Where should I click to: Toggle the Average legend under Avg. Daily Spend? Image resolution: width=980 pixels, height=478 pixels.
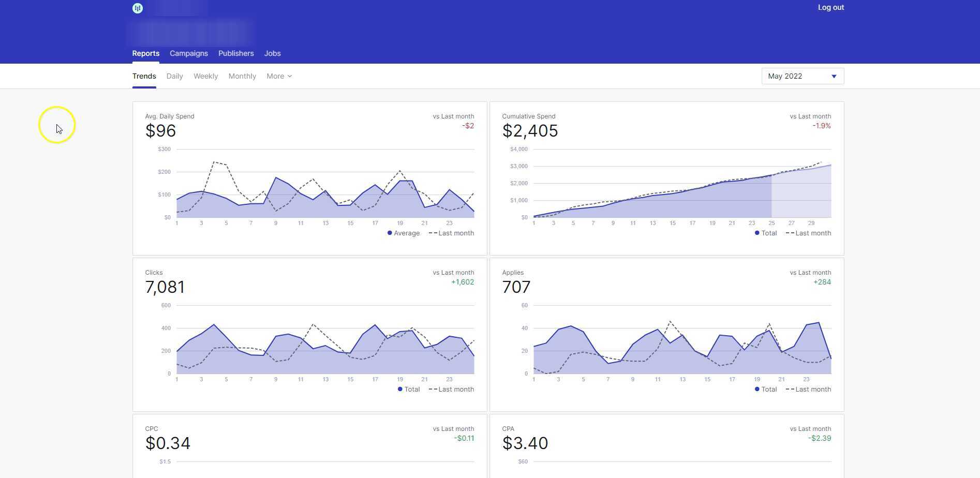pyautogui.click(x=404, y=233)
